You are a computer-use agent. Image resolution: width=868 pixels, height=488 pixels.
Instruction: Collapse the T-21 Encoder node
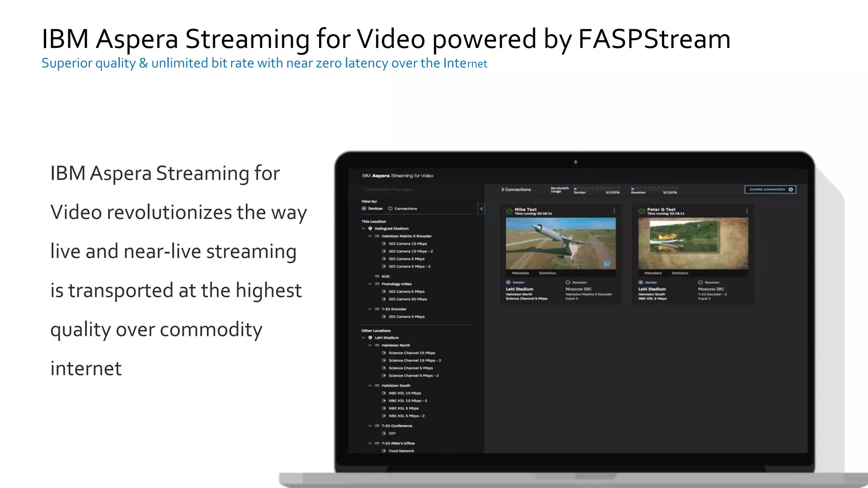pyautogui.click(x=370, y=309)
